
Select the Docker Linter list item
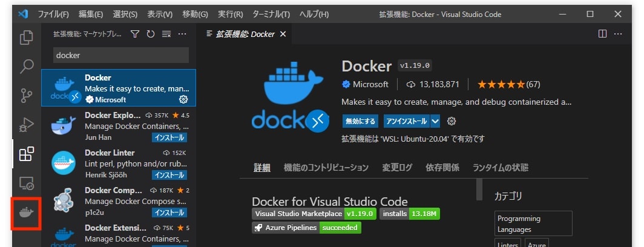tap(119, 163)
